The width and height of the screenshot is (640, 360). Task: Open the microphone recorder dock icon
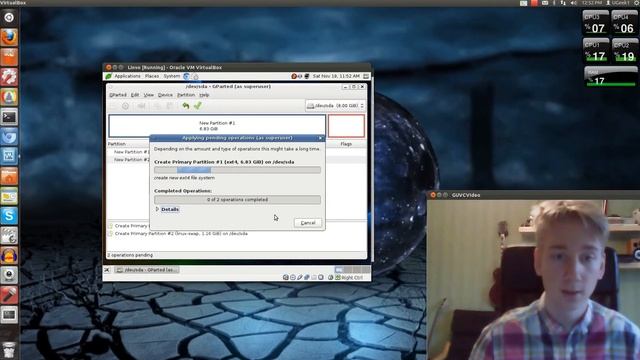(9, 295)
